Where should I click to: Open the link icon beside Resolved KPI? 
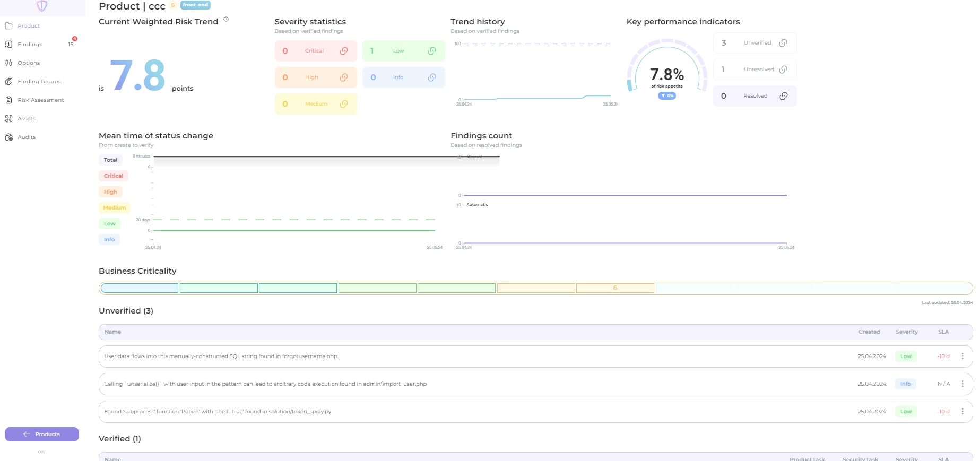pos(783,96)
